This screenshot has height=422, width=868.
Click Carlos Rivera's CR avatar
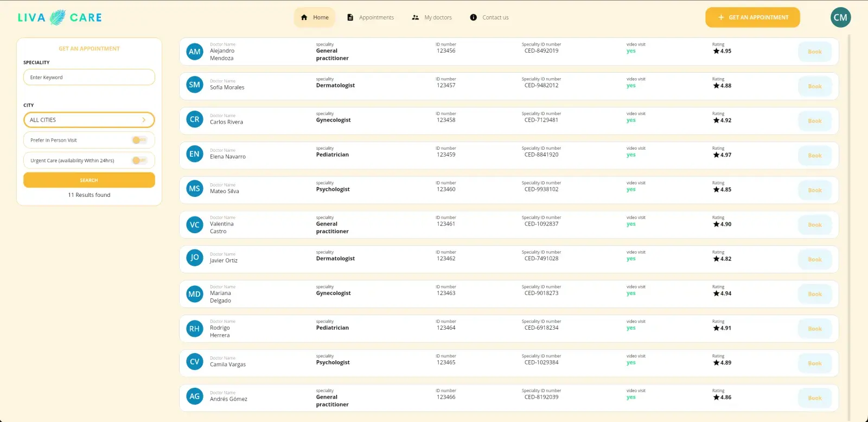click(x=195, y=119)
